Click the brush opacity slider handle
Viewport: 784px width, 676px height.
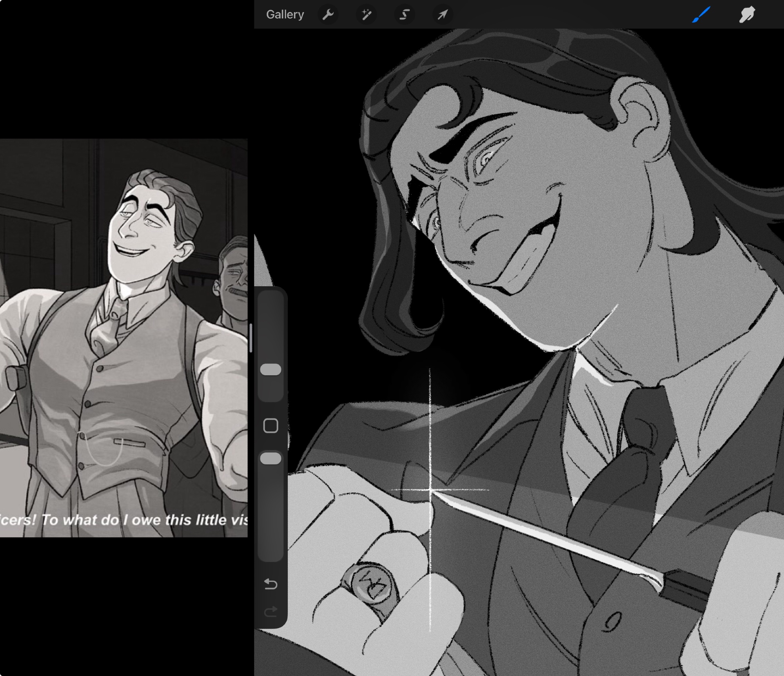coord(270,458)
